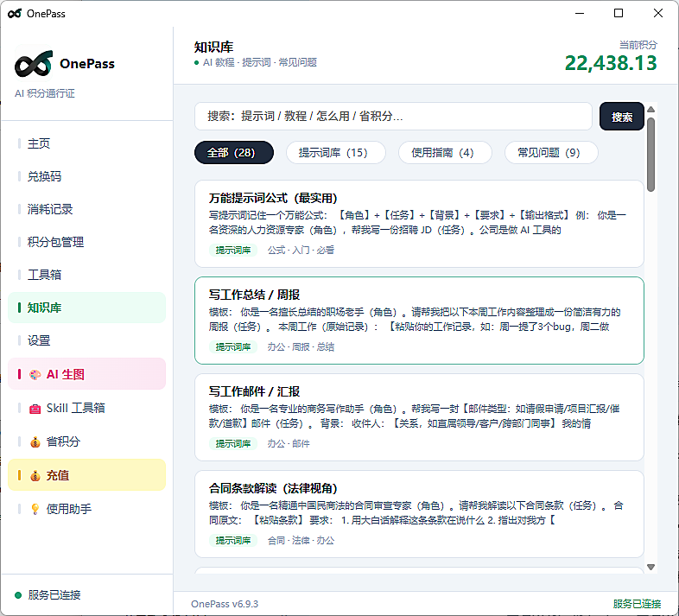
Task: Click 提示词库 tag on 写工作邮件 card
Action: (x=233, y=443)
